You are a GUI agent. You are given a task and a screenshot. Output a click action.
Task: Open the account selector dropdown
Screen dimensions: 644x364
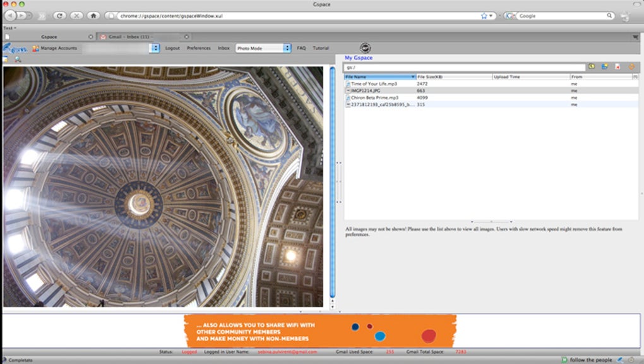click(155, 48)
